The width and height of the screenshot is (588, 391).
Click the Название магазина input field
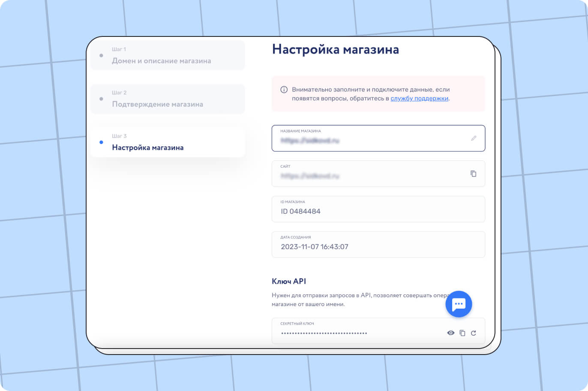pos(378,138)
